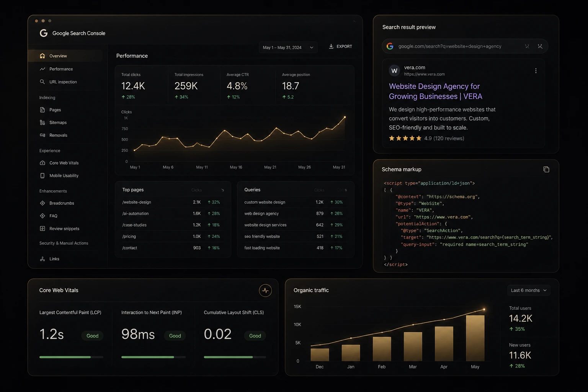The image size is (588, 392).
Task: Open the three-dot menu on vera.com result
Action: [536, 71]
